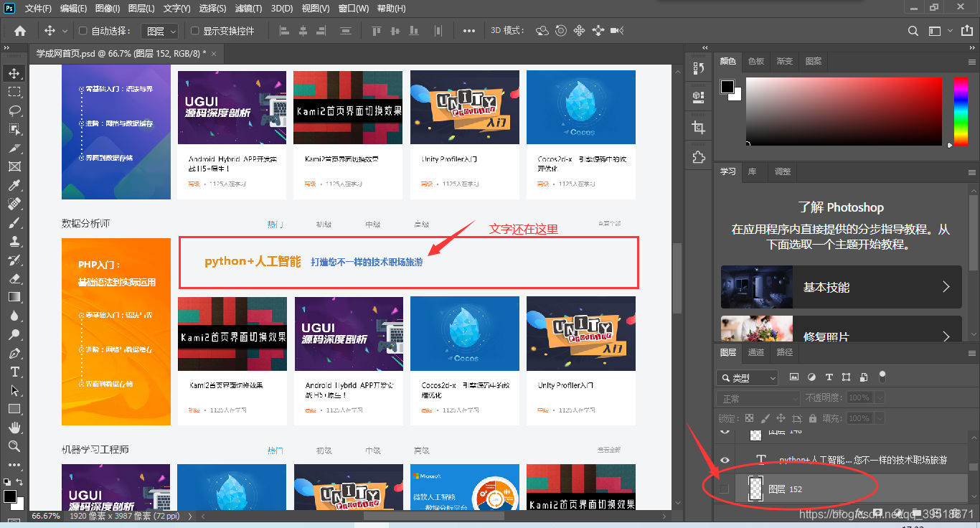Open the three-dots more options button

click(x=469, y=31)
